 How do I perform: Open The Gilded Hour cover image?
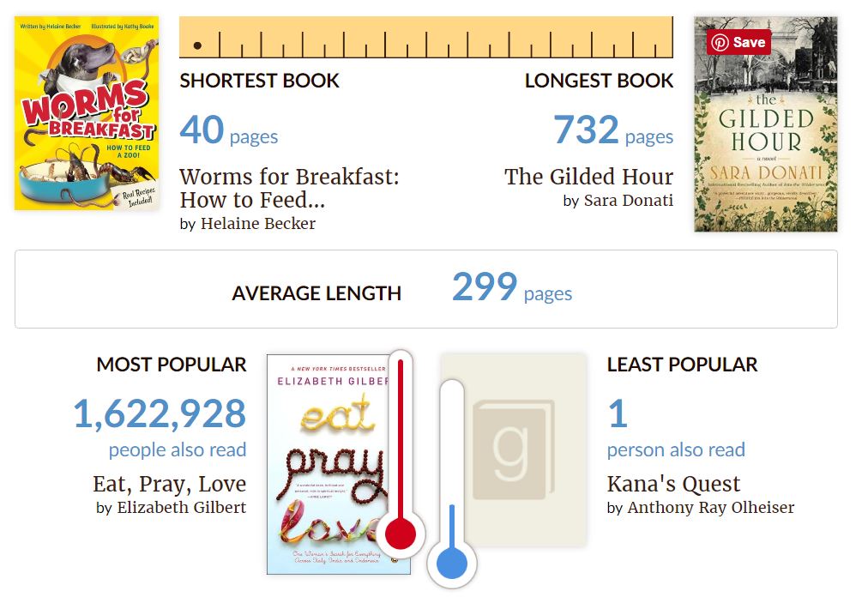pyautogui.click(x=766, y=124)
